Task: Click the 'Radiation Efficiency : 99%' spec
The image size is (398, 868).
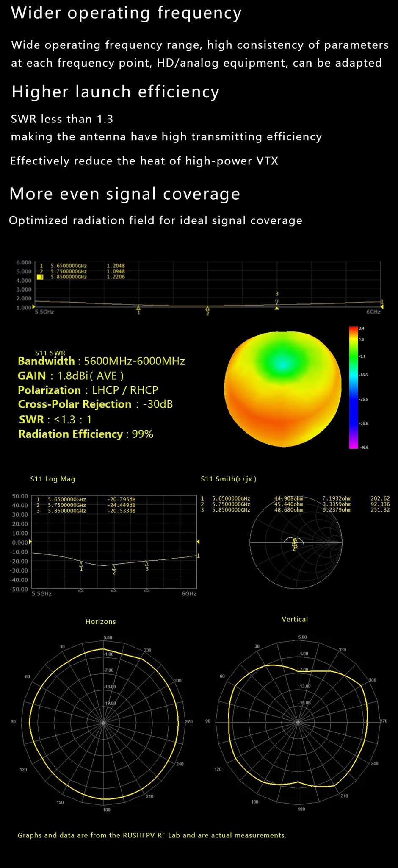Action: click(86, 434)
